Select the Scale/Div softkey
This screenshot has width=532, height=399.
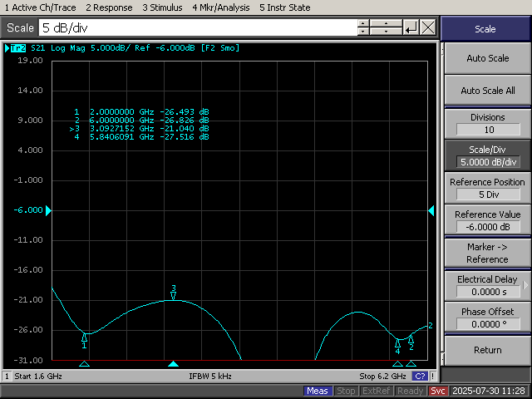[488, 155]
